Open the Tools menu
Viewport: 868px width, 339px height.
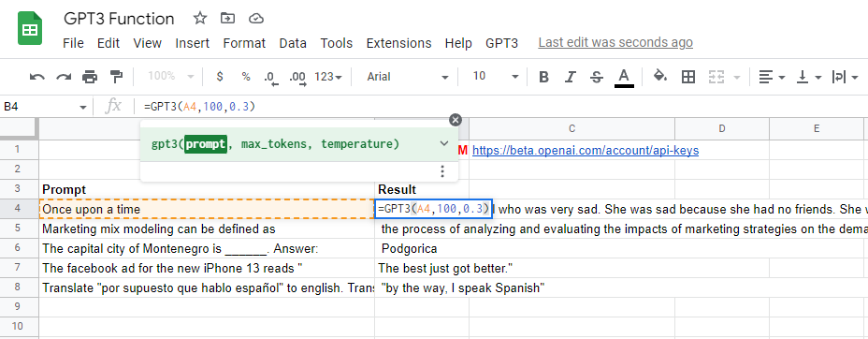pos(336,43)
